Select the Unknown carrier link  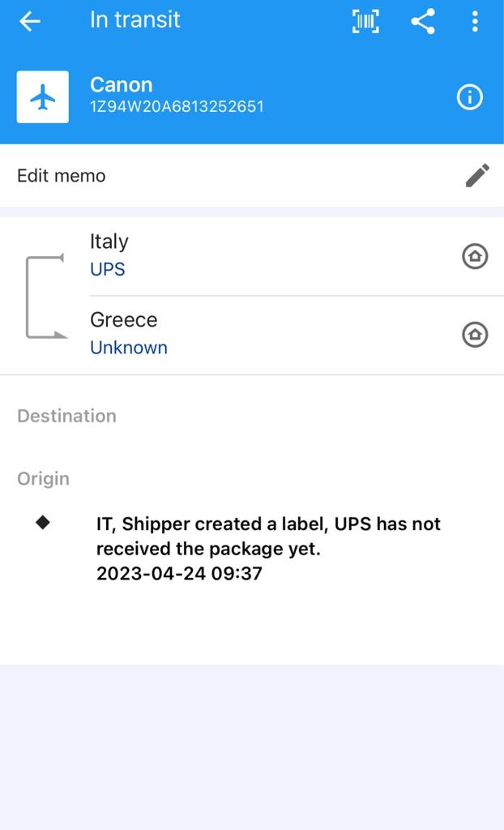(129, 348)
